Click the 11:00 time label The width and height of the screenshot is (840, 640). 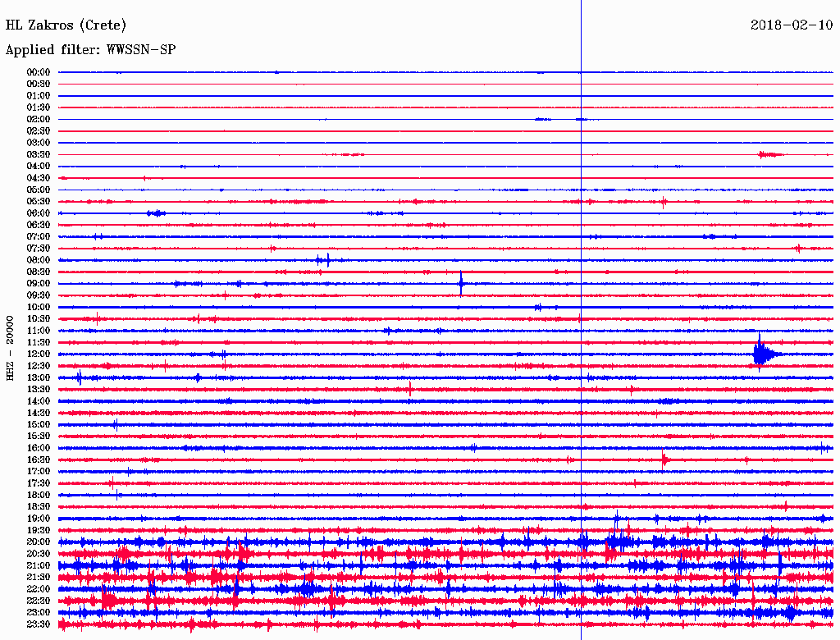(39, 331)
